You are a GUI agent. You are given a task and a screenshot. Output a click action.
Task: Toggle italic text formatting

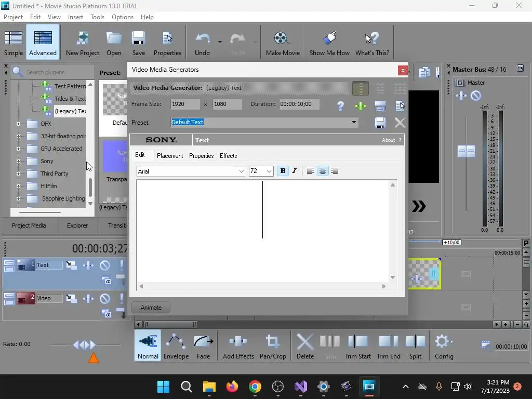click(x=294, y=171)
